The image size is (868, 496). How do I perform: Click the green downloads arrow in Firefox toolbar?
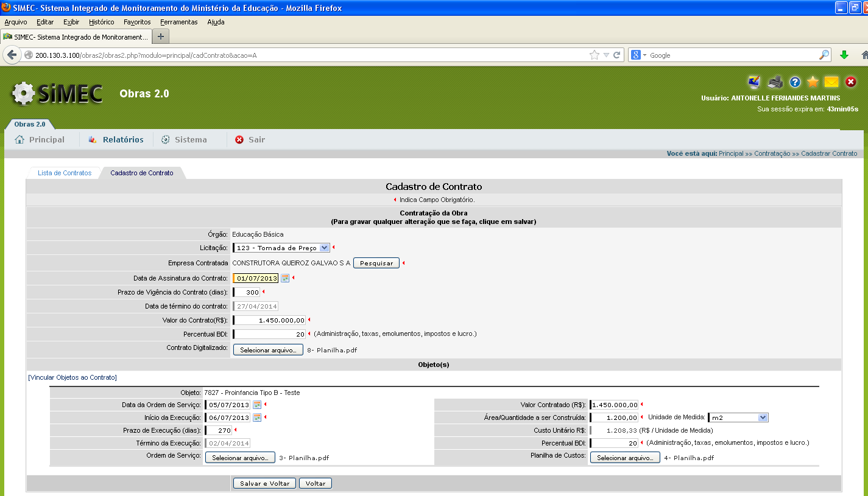(844, 55)
